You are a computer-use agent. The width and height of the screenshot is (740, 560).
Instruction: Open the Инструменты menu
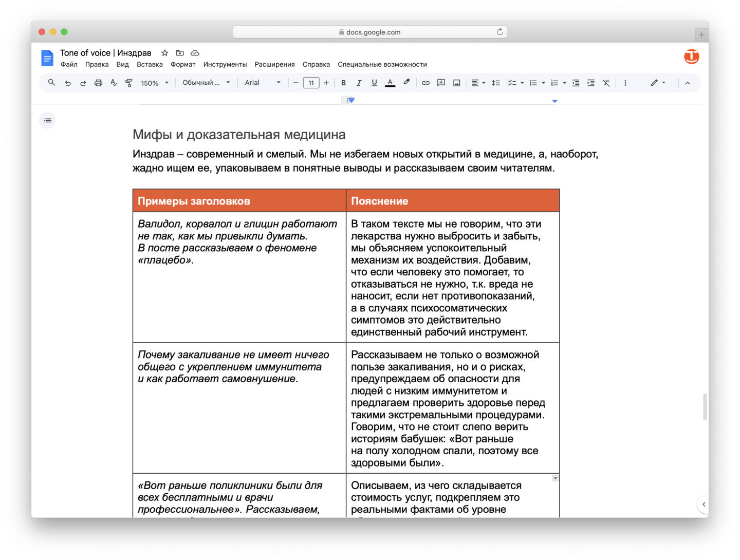225,65
